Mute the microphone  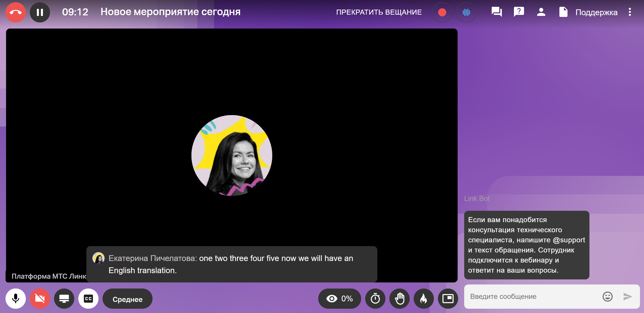click(16, 298)
